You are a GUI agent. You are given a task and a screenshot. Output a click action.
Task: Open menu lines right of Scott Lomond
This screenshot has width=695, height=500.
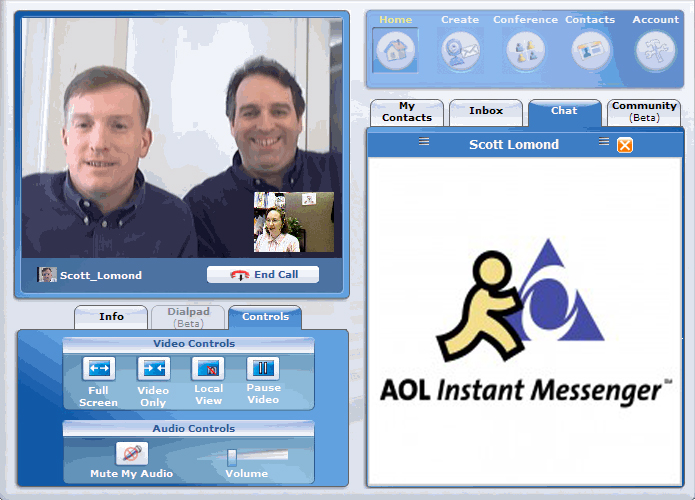(x=604, y=141)
